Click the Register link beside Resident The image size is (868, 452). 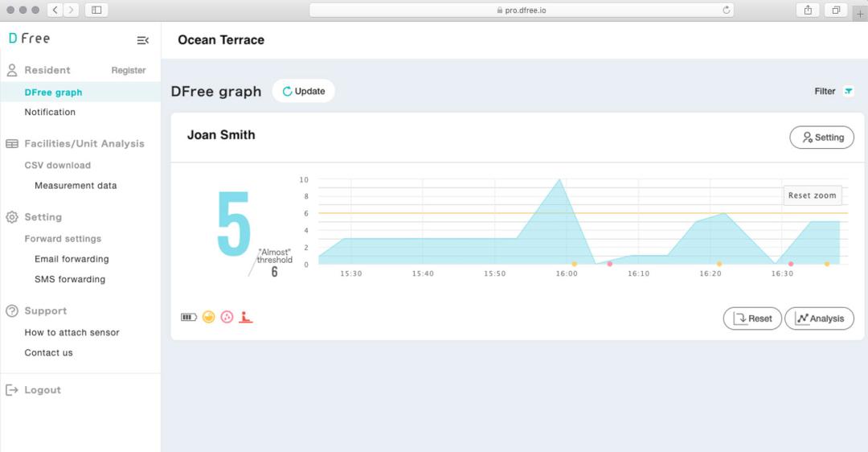pyautogui.click(x=129, y=71)
